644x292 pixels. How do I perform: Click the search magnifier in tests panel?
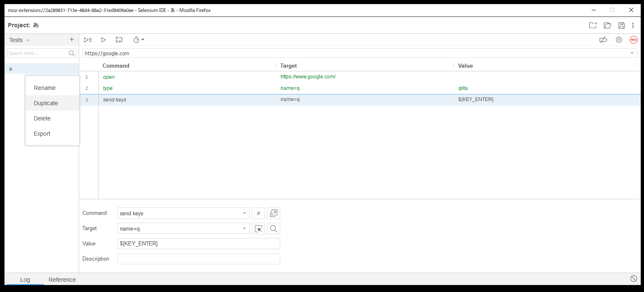72,53
